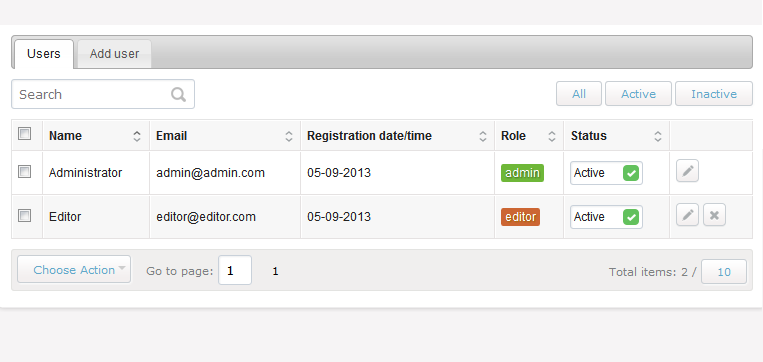Toggle Editor's Active status switch
763x362 pixels.
pyautogui.click(x=606, y=217)
